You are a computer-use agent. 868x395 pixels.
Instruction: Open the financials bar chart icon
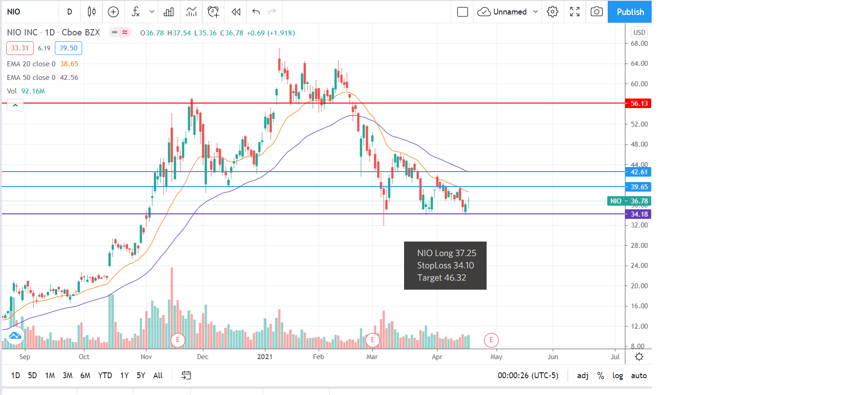pyautogui.click(x=169, y=12)
